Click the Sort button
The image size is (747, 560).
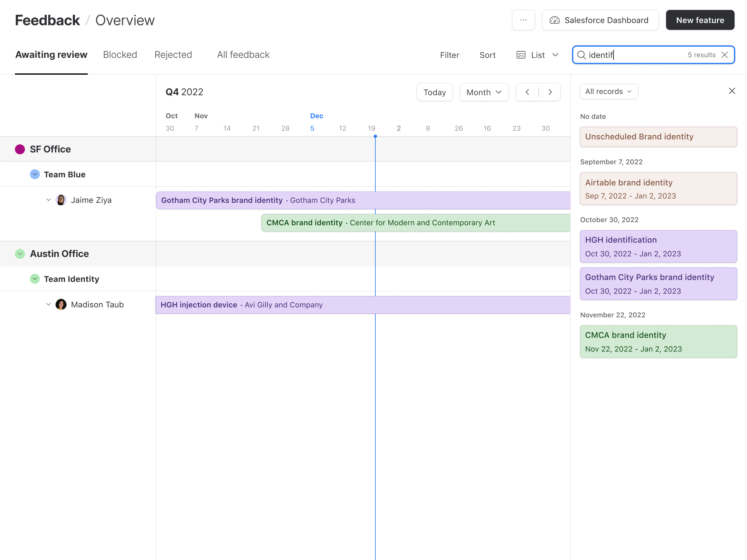(487, 55)
